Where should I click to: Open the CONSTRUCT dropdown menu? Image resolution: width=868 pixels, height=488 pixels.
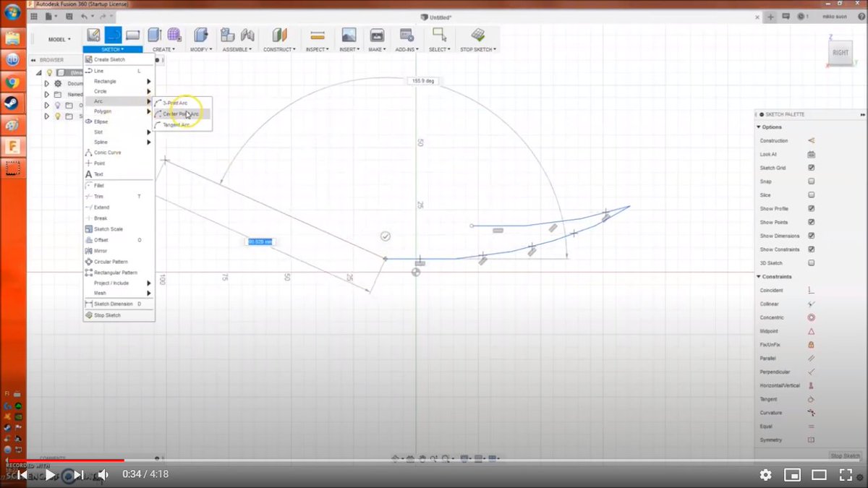point(280,49)
